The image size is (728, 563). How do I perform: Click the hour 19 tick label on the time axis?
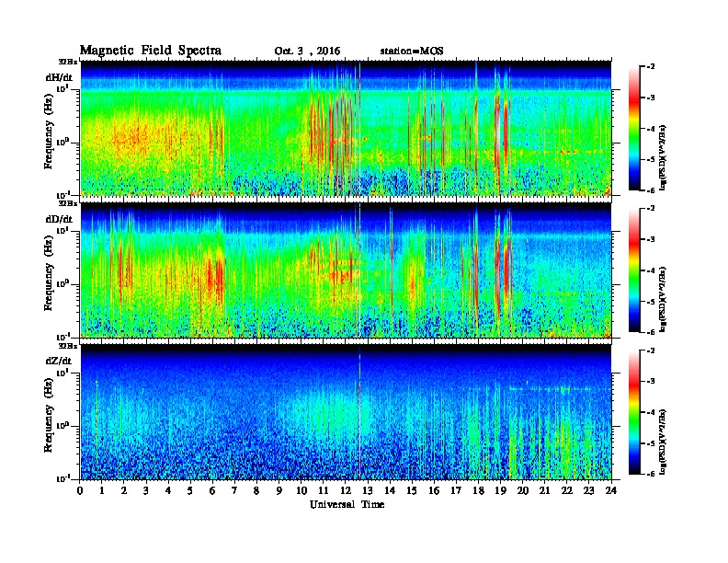[x=500, y=490]
